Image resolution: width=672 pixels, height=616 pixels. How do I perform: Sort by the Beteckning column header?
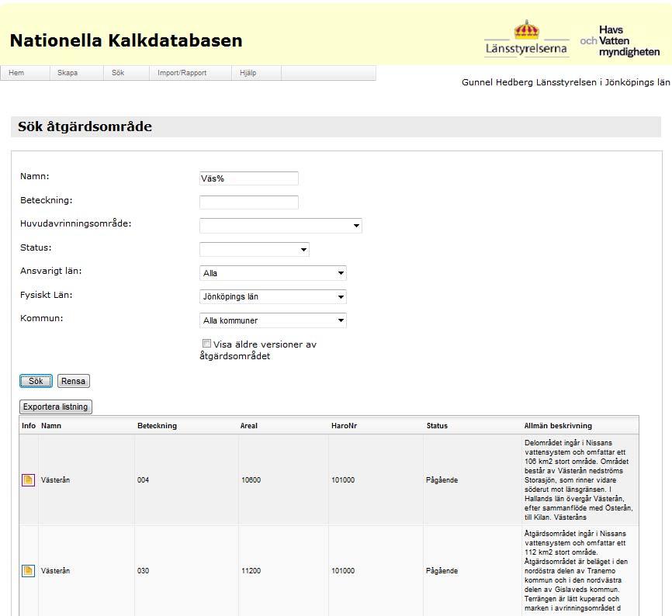tap(157, 426)
